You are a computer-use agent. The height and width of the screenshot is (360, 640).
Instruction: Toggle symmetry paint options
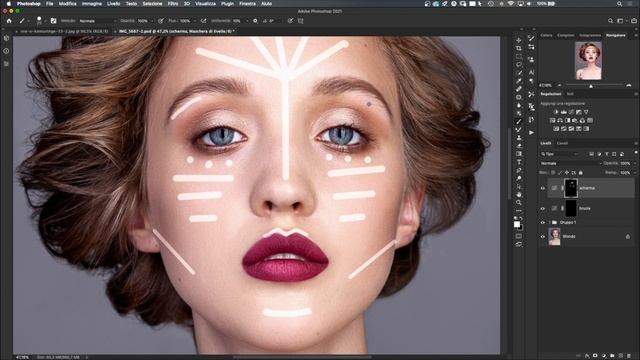tap(300, 20)
